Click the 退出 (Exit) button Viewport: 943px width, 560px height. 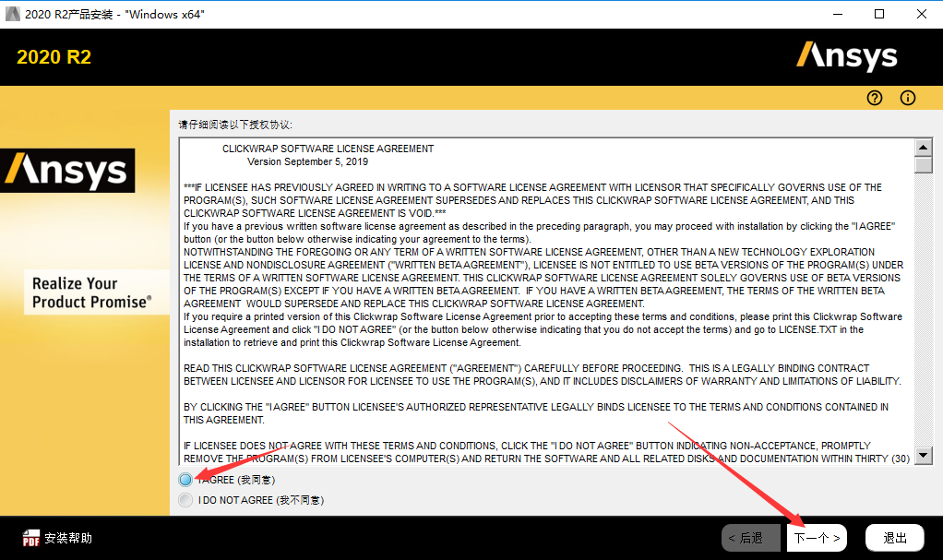click(x=893, y=537)
